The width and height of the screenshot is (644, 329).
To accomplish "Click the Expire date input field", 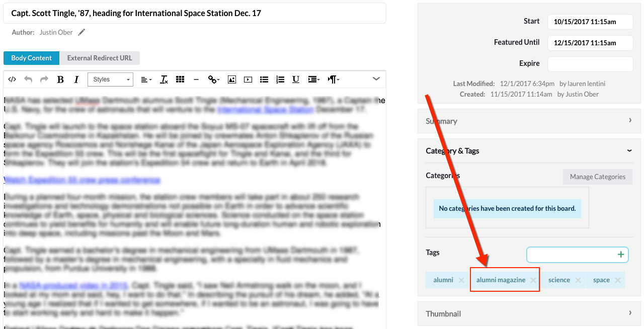I will pos(590,64).
